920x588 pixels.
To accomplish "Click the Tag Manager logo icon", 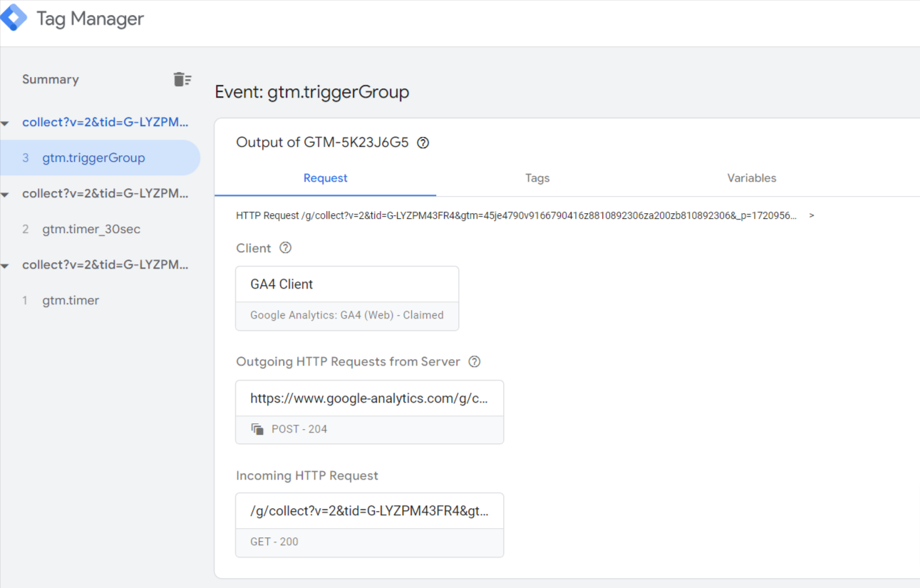I will 14,17.
